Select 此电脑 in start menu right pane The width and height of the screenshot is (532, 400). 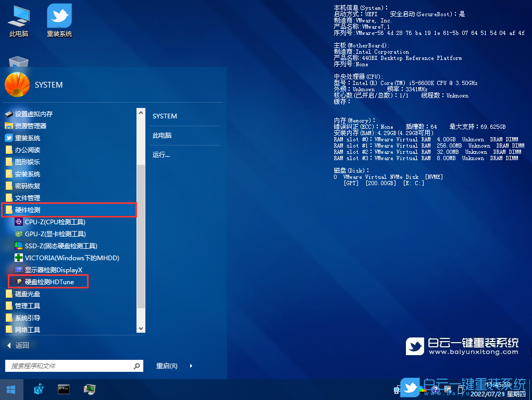click(162, 136)
